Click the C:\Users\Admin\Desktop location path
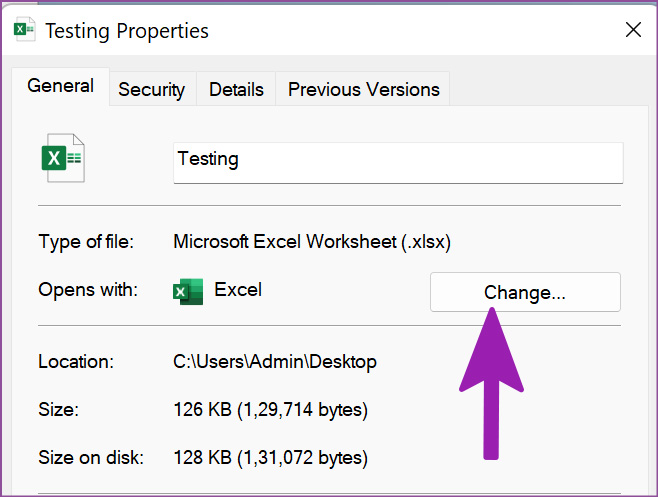 pyautogui.click(x=275, y=362)
